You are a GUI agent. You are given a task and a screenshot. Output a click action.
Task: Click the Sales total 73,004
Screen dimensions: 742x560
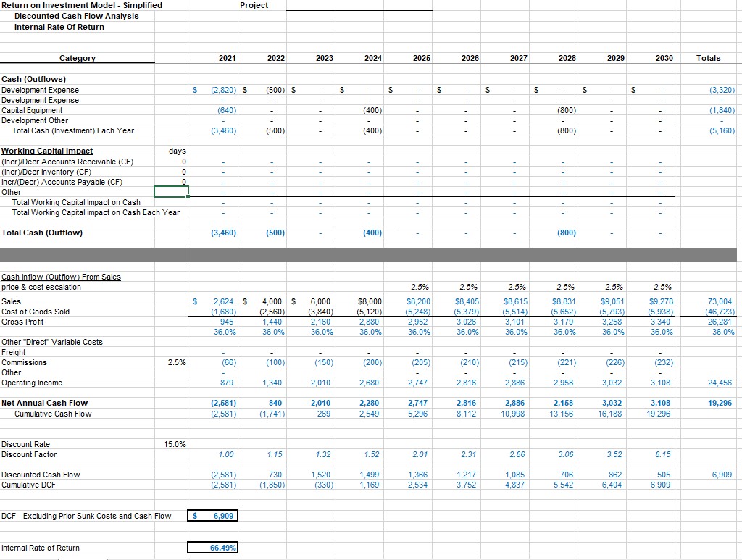pos(720,301)
